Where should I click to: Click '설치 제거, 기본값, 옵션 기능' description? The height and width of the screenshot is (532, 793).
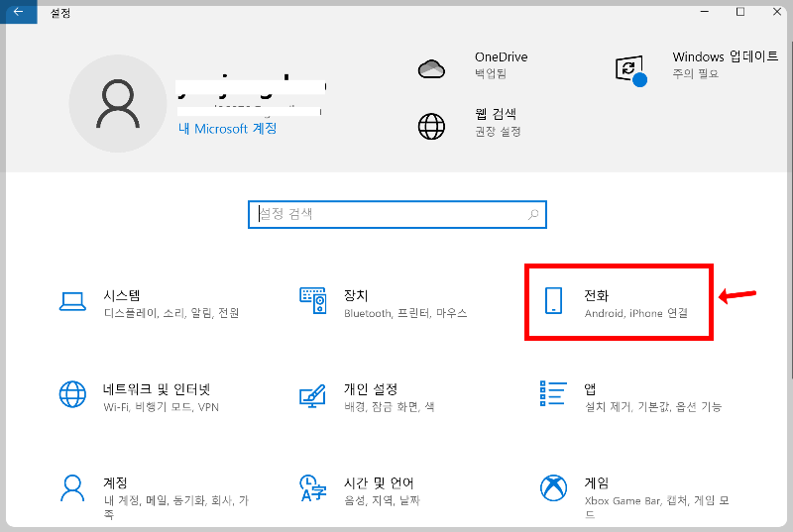(653, 407)
